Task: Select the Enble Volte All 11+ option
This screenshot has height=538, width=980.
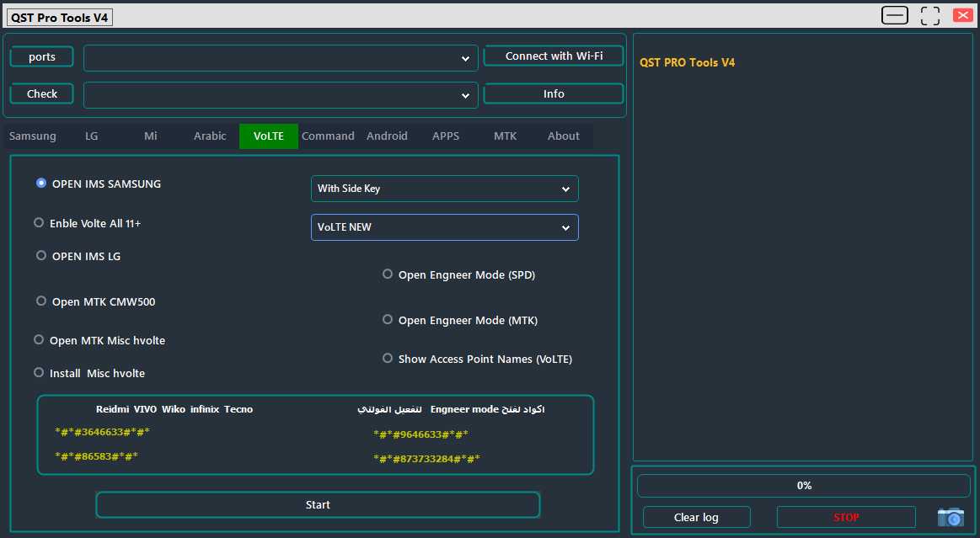Action: coord(39,222)
